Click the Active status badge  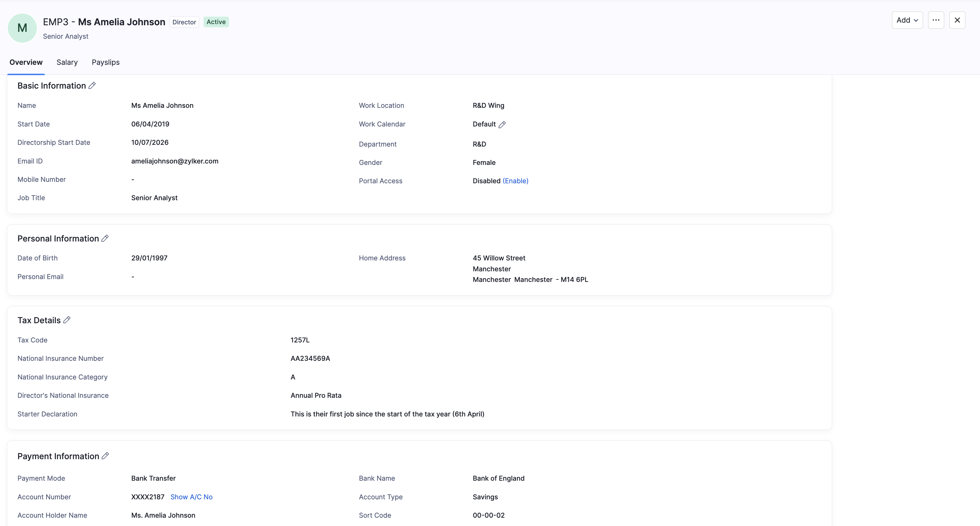(216, 22)
